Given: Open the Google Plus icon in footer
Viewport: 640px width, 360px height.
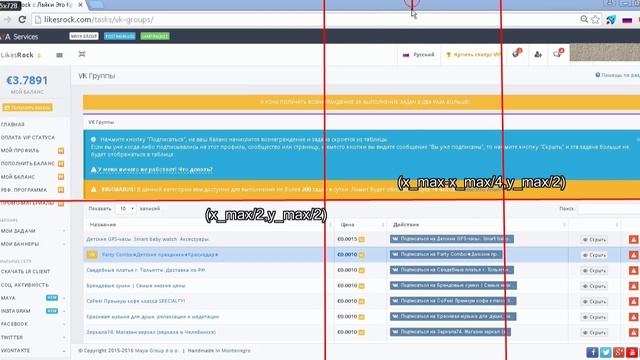Looking at the screenshot, I should click(619, 352).
